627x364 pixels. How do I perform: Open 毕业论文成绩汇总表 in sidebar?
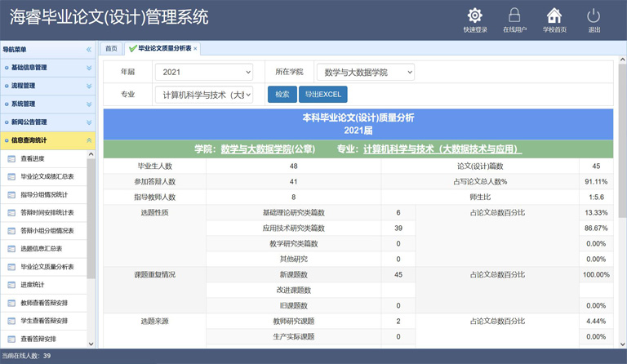click(47, 176)
